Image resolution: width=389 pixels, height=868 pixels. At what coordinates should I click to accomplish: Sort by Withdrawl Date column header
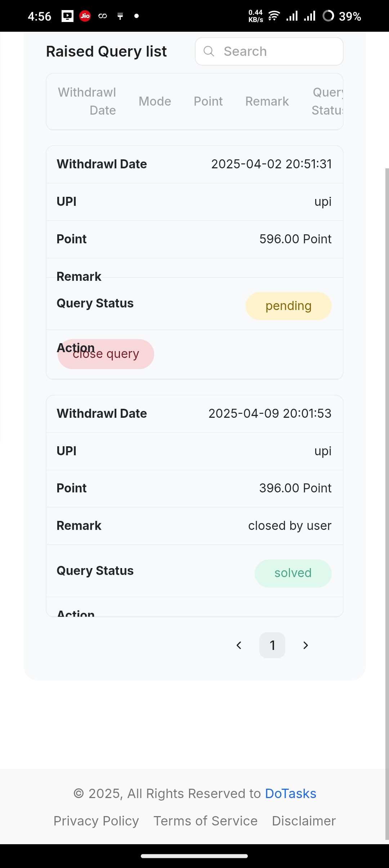87,101
